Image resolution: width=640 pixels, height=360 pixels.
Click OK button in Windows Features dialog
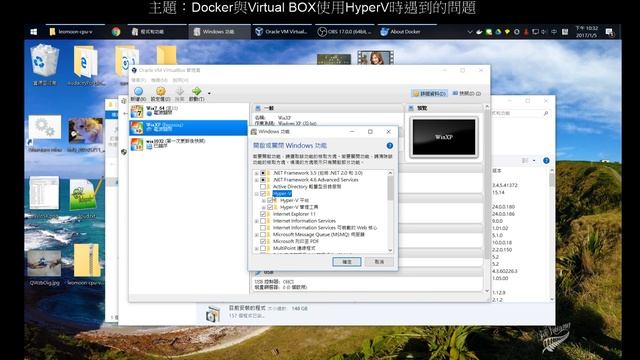(x=347, y=262)
